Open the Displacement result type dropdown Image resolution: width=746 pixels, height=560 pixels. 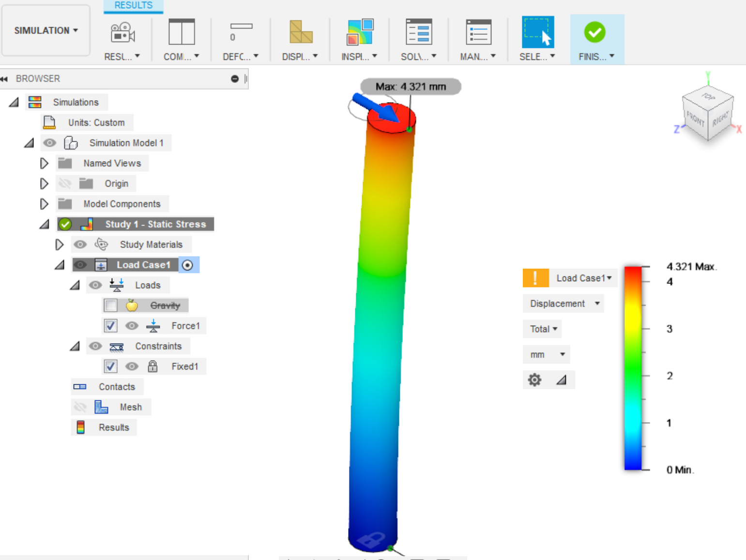(x=564, y=303)
